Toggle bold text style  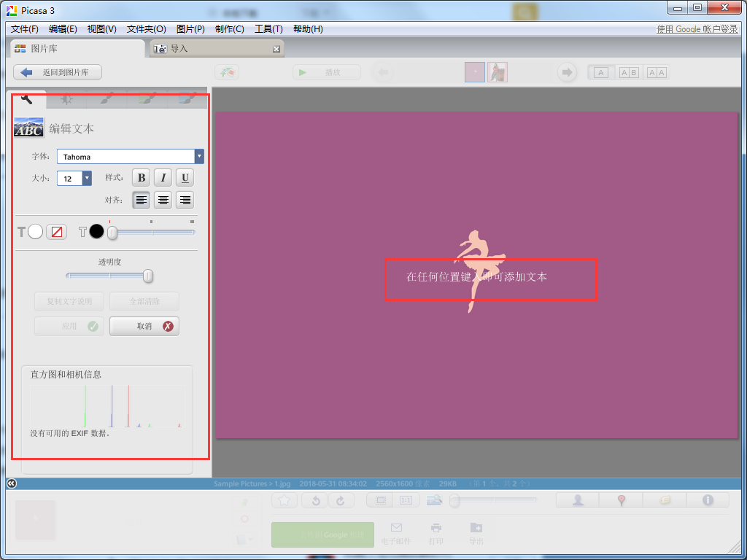coord(141,177)
